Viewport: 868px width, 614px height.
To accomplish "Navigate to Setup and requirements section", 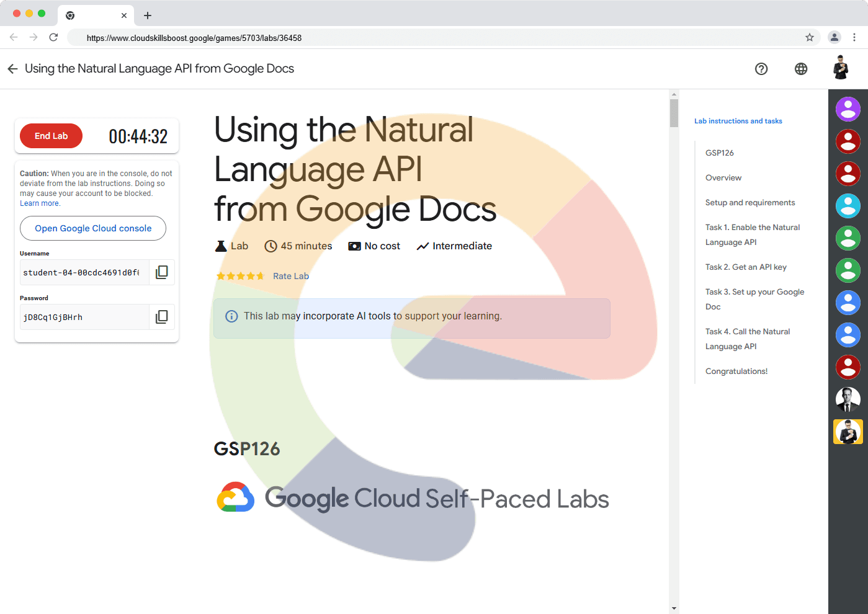I will (x=750, y=203).
